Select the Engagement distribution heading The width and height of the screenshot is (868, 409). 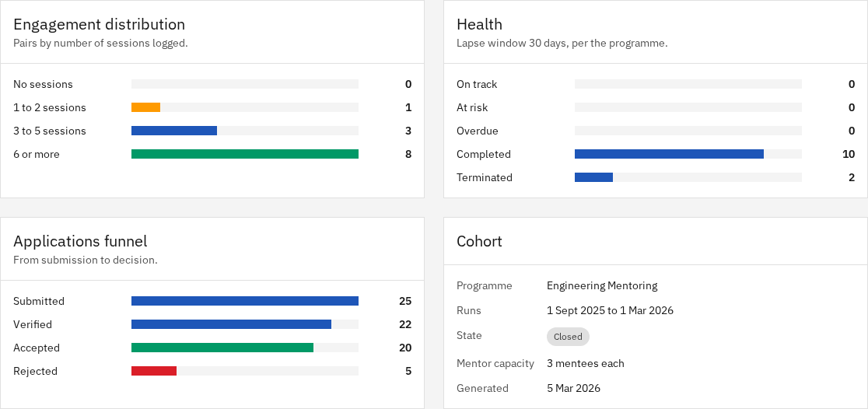click(x=99, y=24)
